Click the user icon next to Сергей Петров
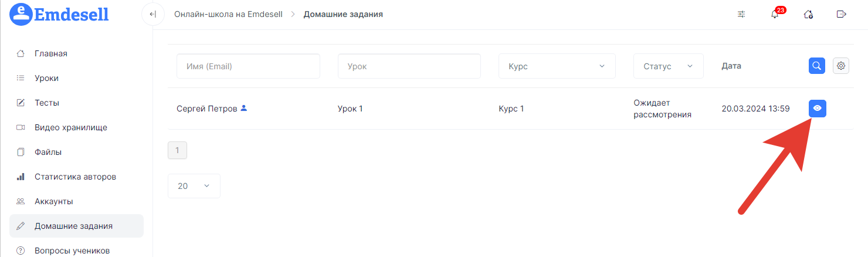This screenshot has width=868, height=257. [244, 109]
